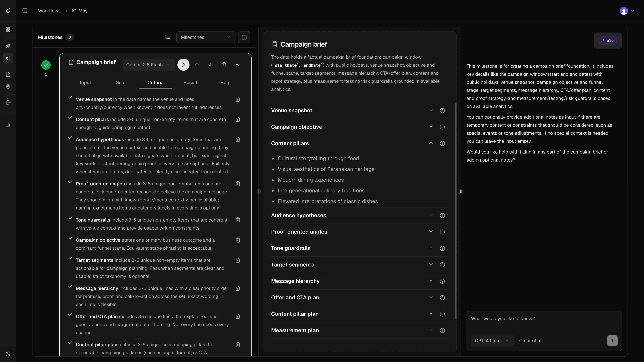Open the user account menu chevron
644x362 pixels.
(632, 11)
